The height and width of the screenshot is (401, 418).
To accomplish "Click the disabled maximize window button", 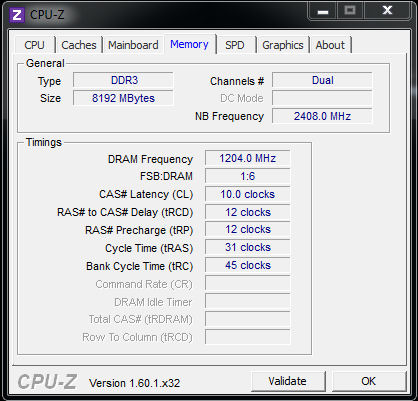I will [350, 11].
